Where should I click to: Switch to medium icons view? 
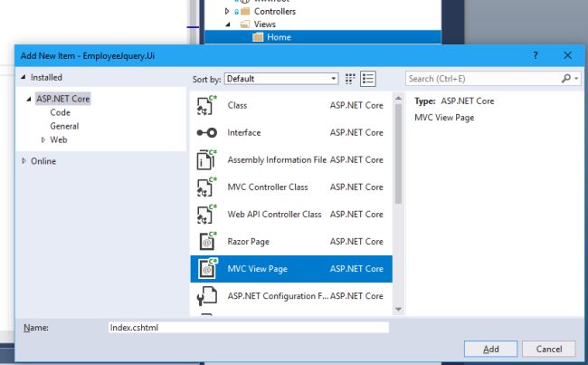(x=350, y=79)
